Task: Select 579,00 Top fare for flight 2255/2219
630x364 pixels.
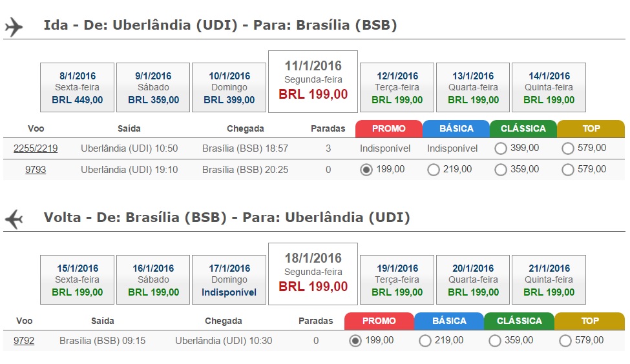Action: pos(568,148)
